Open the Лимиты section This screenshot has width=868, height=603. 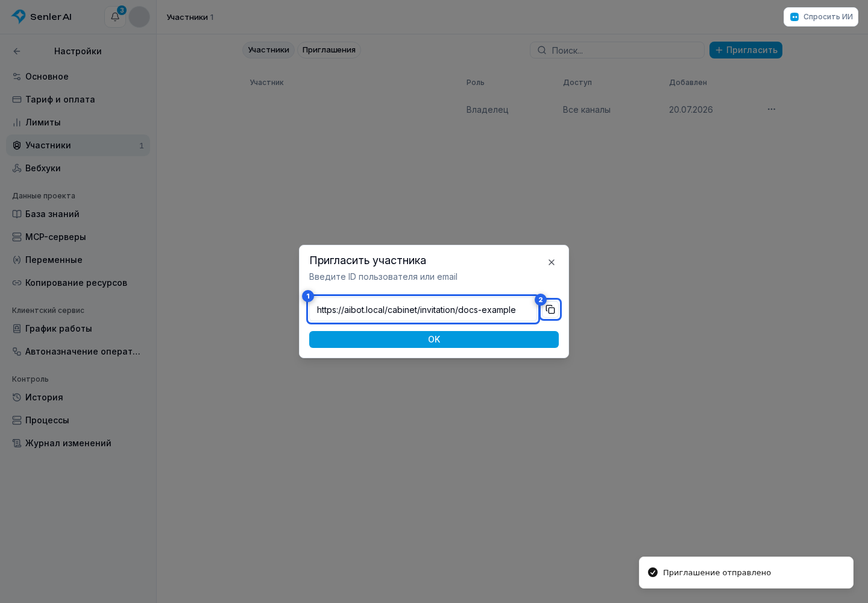pos(78,122)
